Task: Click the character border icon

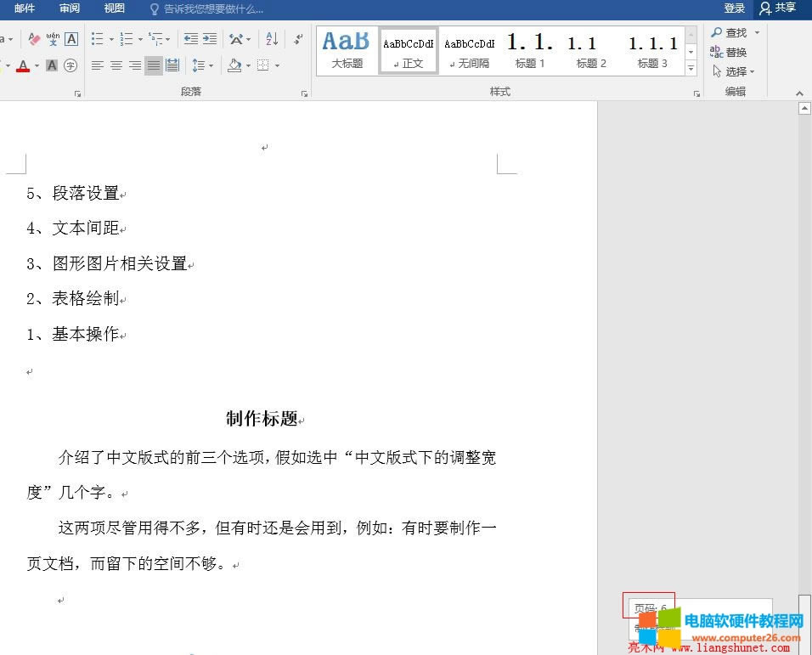Action: click(70, 38)
